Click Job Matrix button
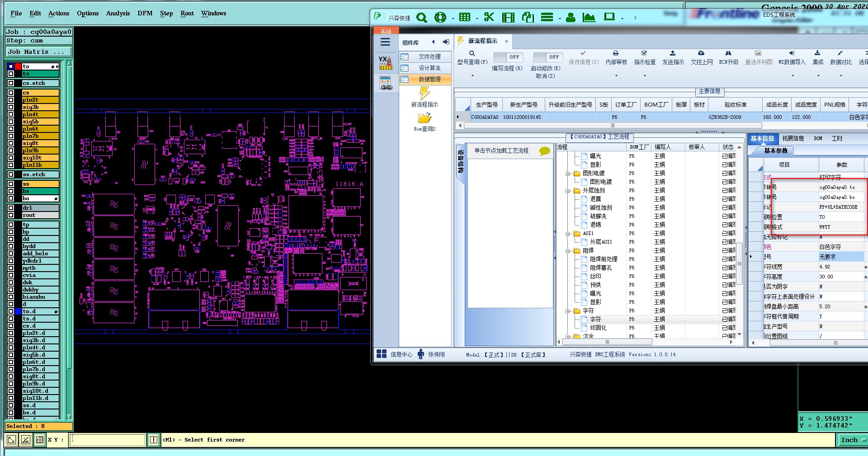868x456 pixels. pyautogui.click(x=39, y=52)
